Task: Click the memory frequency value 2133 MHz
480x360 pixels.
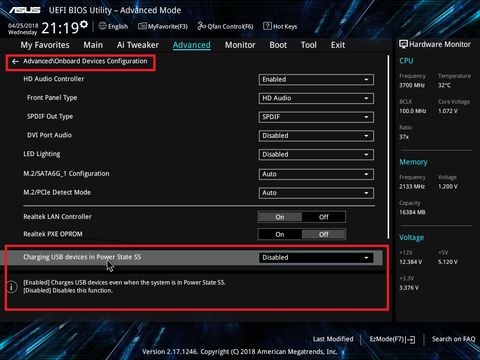Action: tap(412, 187)
